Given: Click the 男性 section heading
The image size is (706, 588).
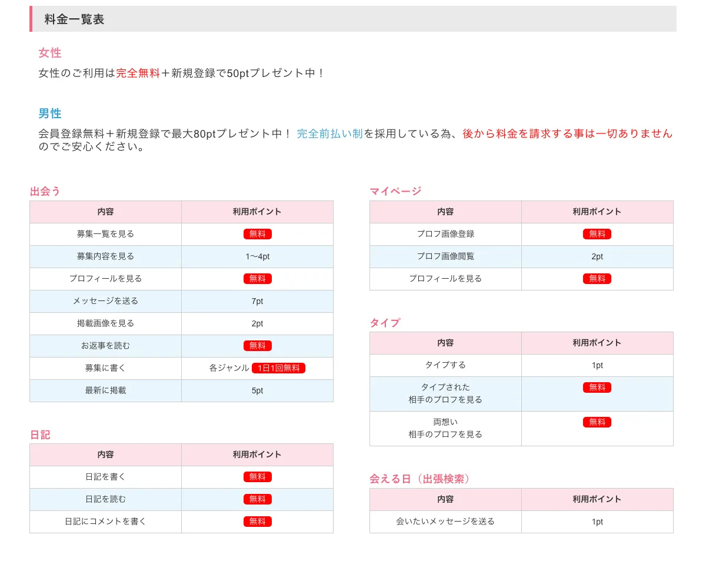Looking at the screenshot, I should 50,113.
